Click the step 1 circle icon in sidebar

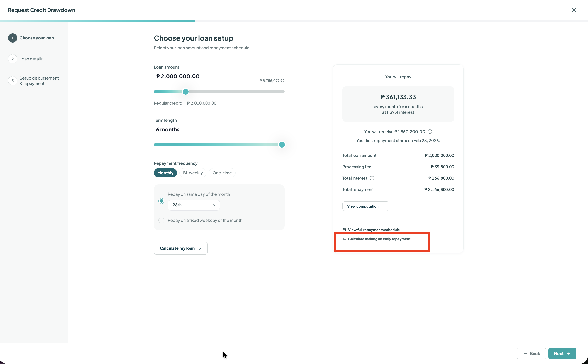12,38
